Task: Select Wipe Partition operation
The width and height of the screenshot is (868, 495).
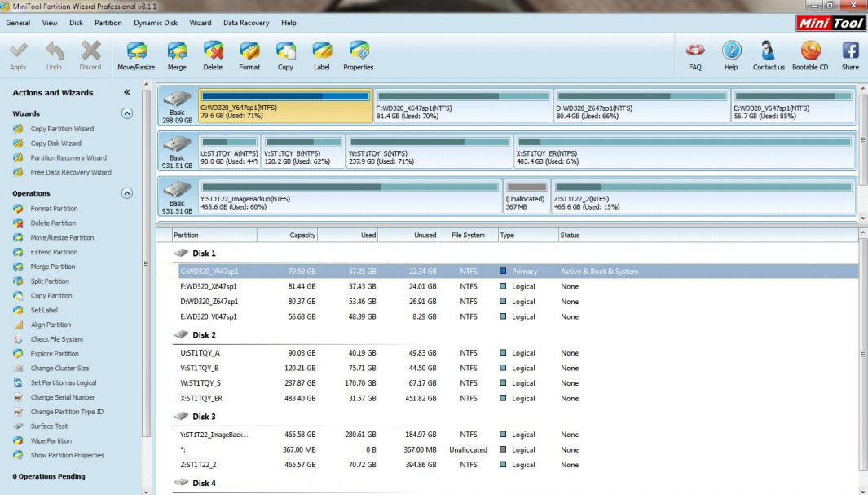Action: (51, 440)
